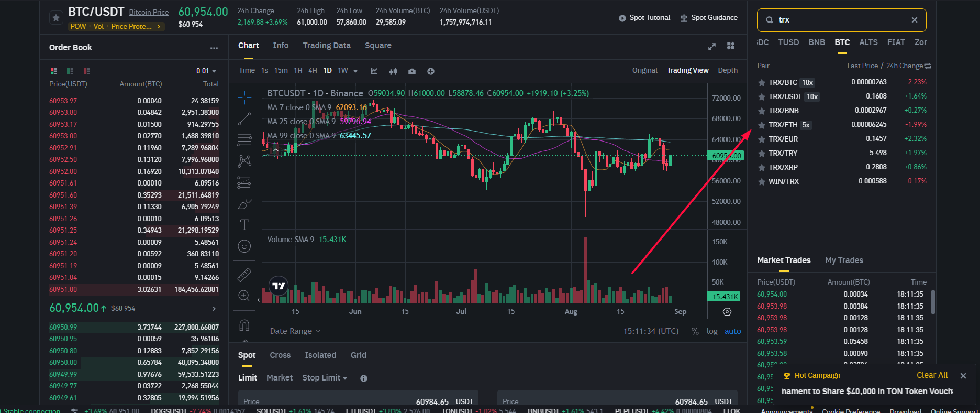Image resolution: width=980 pixels, height=413 pixels.
Task: Toggle favorite star for WIN/TRX
Action: tap(762, 181)
